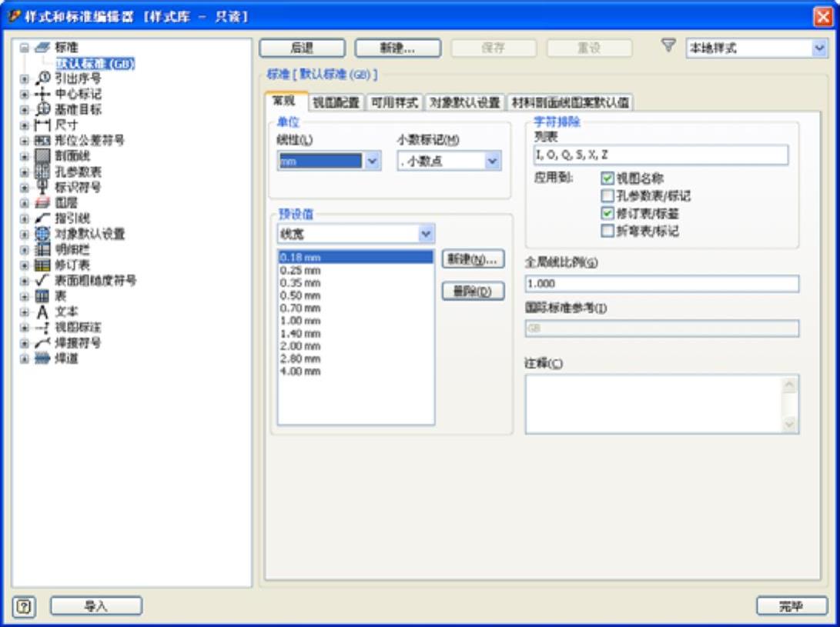Toggle the 折弯表/标记 checkbox
The image size is (840, 627).
point(607,231)
